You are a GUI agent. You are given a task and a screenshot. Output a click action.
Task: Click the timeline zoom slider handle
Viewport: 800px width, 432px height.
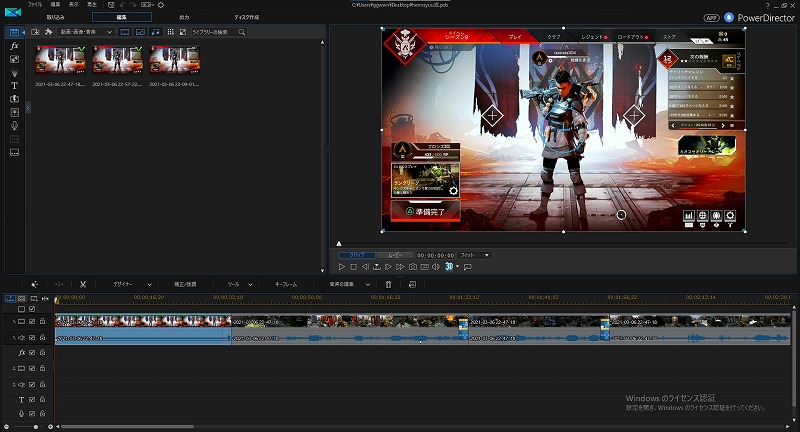click(x=35, y=426)
